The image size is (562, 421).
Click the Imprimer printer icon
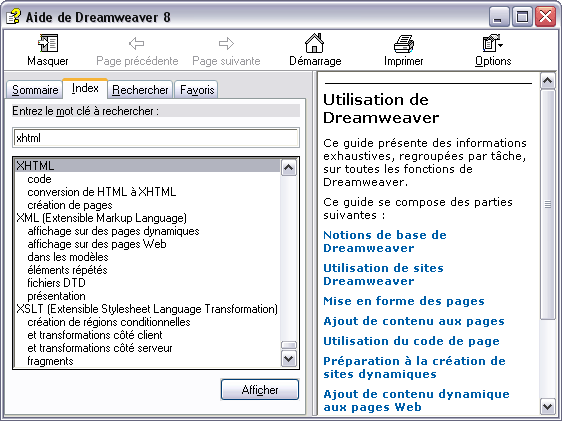pyautogui.click(x=404, y=43)
